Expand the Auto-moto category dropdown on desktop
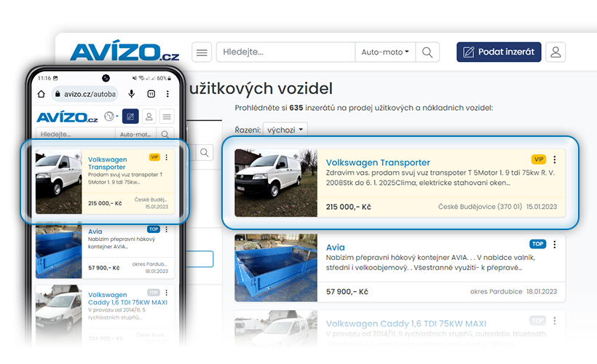Image resolution: width=597 pixels, height=364 pixels. point(385,52)
